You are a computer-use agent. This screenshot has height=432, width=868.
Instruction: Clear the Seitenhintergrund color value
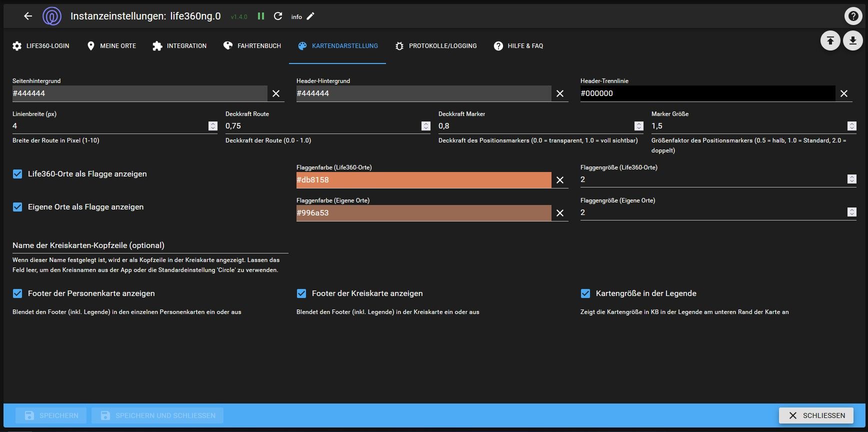[x=276, y=93]
